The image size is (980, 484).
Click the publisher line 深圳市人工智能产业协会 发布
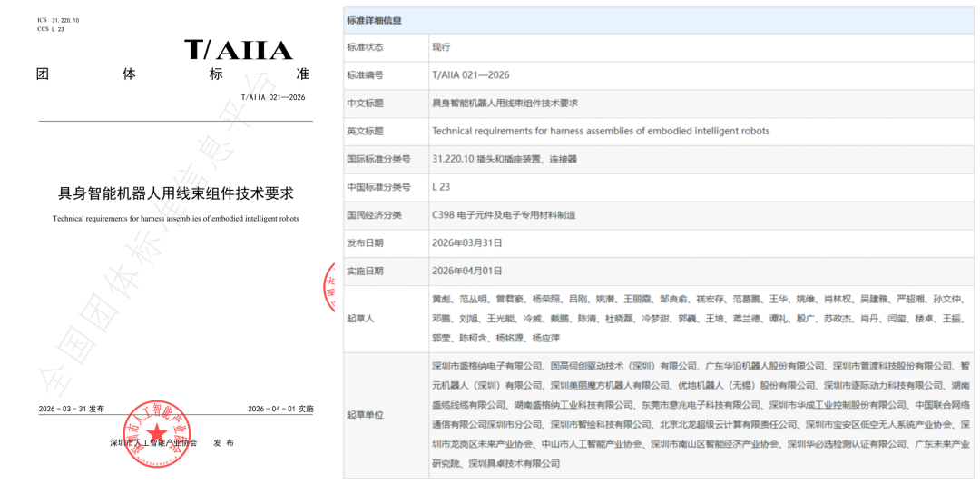click(171, 443)
